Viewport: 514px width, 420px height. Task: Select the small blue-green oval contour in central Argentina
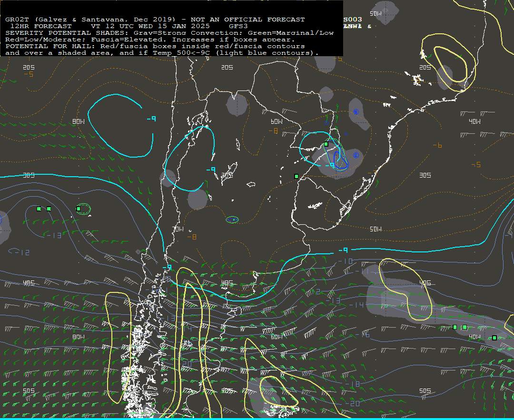232,220
